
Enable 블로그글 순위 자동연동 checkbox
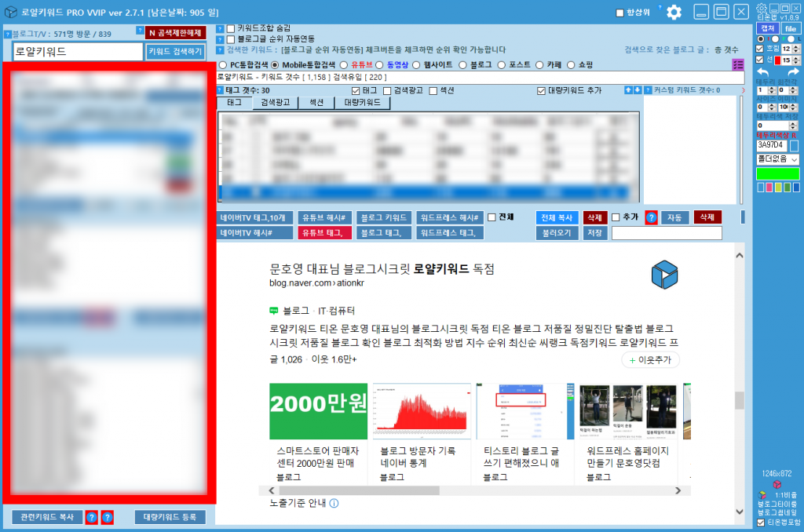231,39
